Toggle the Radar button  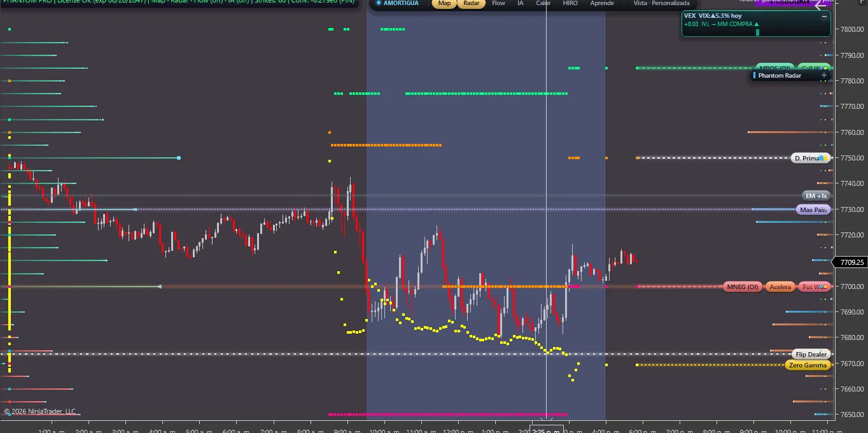tap(472, 3)
